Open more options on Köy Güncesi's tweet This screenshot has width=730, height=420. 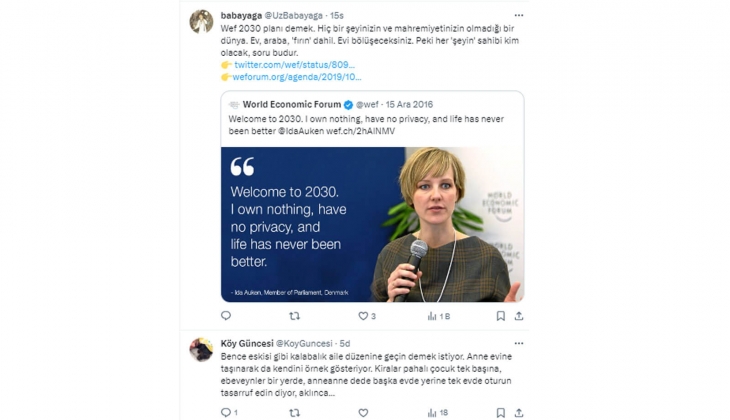tap(519, 344)
